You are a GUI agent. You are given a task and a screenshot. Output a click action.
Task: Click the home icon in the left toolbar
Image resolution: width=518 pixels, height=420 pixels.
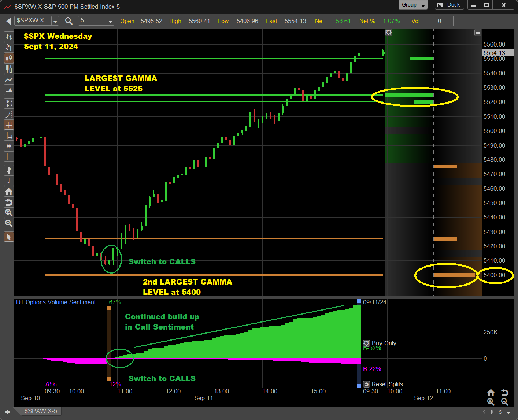coord(9,192)
